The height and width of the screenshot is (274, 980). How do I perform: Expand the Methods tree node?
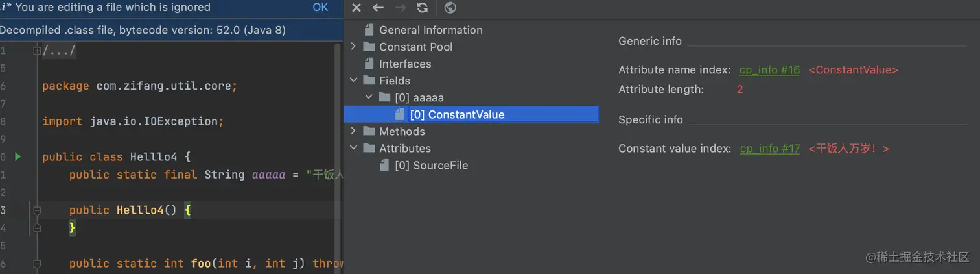point(353,131)
